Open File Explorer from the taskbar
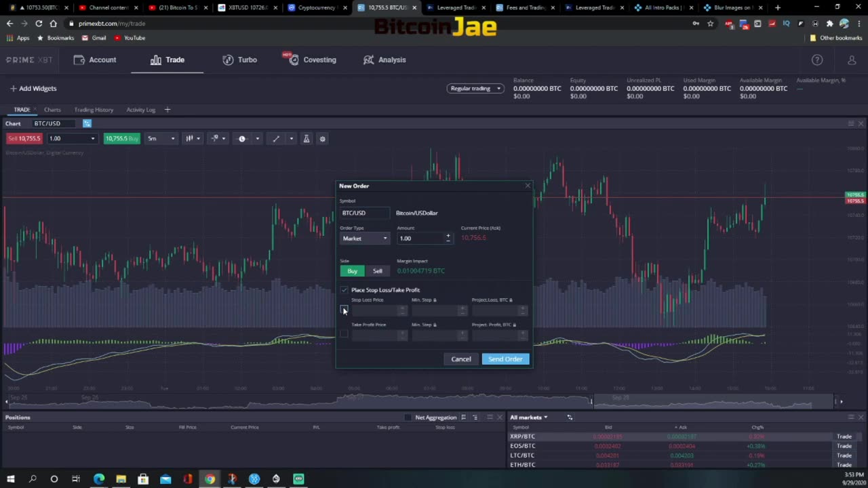 click(x=121, y=479)
